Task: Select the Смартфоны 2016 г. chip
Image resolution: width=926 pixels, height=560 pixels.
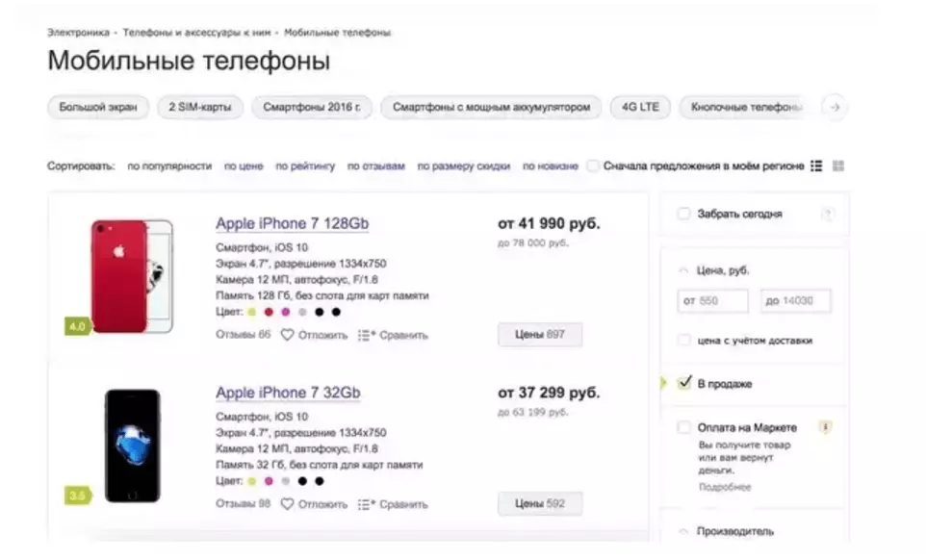Action: tap(312, 108)
